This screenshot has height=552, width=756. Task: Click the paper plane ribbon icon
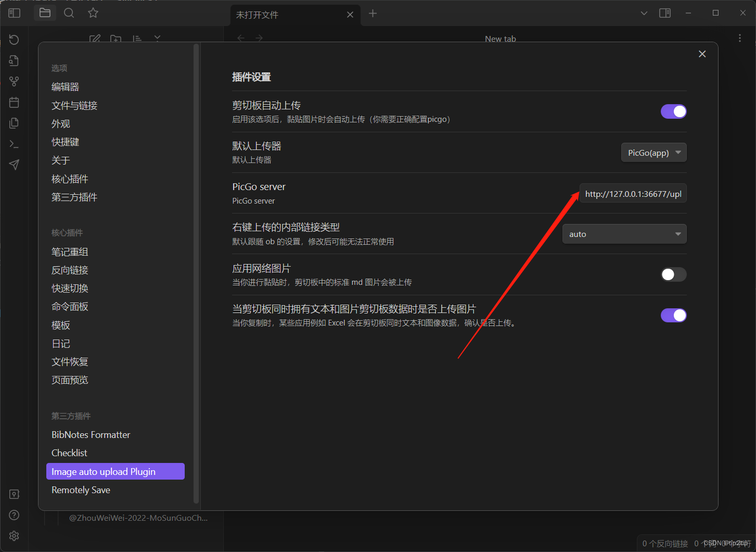pos(14,165)
